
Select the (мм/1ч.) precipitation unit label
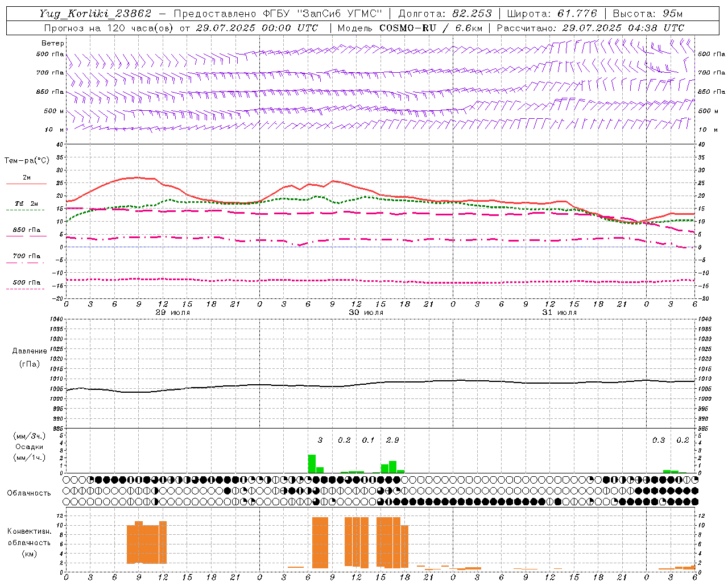pos(30,458)
